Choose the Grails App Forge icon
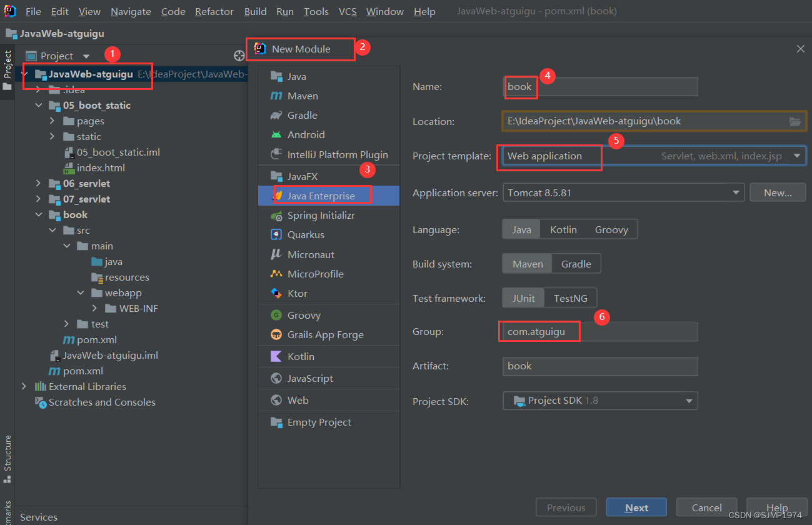The width and height of the screenshot is (812, 525). click(x=276, y=334)
